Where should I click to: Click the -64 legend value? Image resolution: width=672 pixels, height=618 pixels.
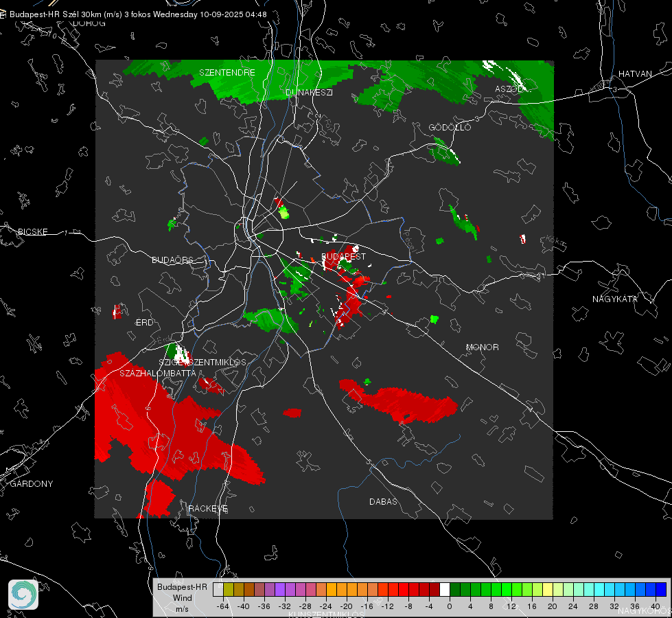click(x=223, y=606)
